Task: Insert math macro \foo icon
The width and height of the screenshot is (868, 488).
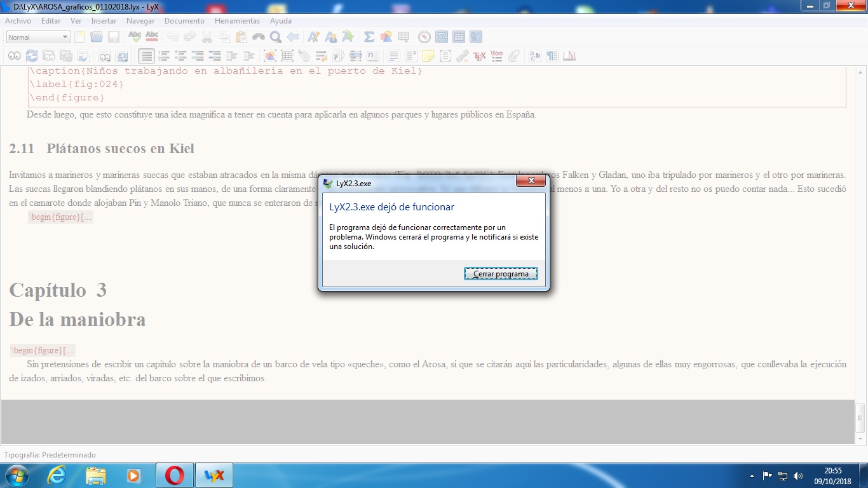Action: [x=497, y=56]
